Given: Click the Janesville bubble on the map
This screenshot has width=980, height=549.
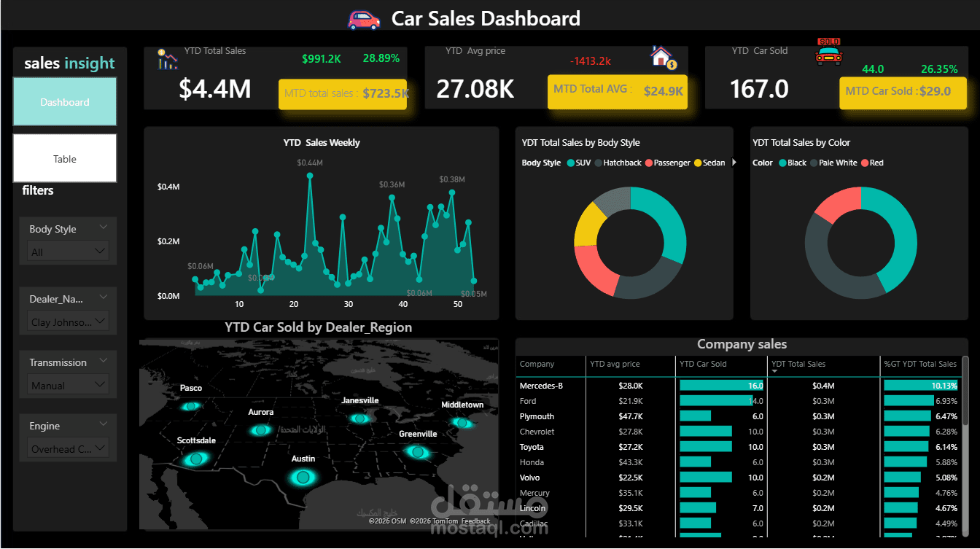Looking at the screenshot, I should tap(359, 418).
